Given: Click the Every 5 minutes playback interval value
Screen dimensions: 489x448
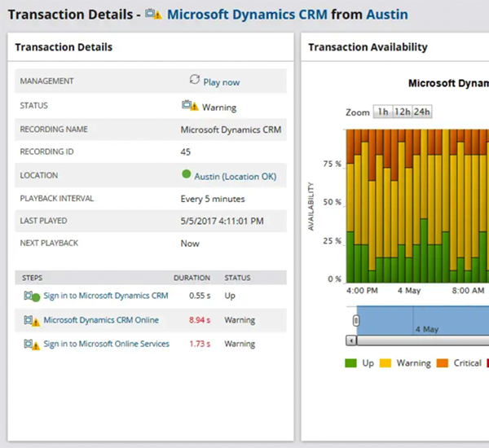Looking at the screenshot, I should click(213, 199).
